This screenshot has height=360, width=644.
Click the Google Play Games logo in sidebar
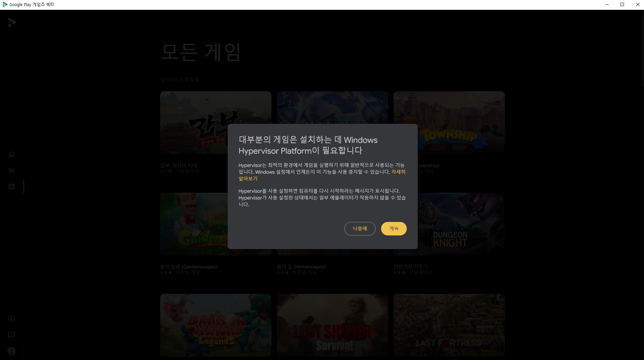coord(12,23)
